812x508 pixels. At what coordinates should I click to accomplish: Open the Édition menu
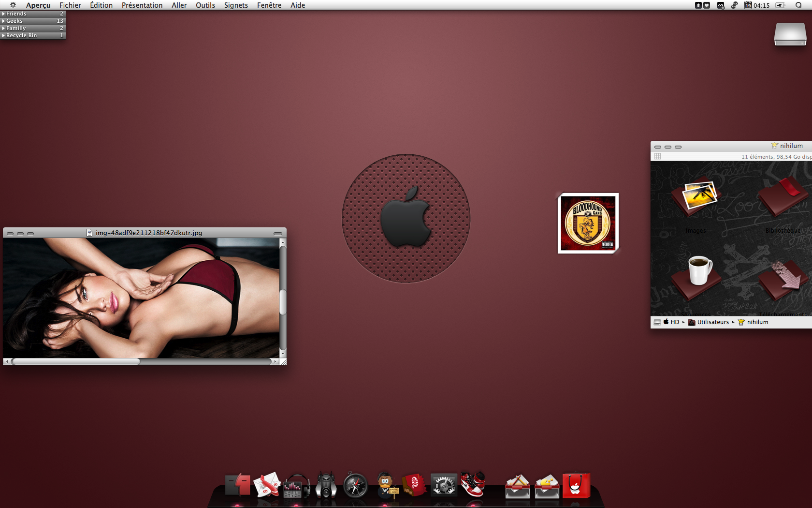tap(101, 5)
